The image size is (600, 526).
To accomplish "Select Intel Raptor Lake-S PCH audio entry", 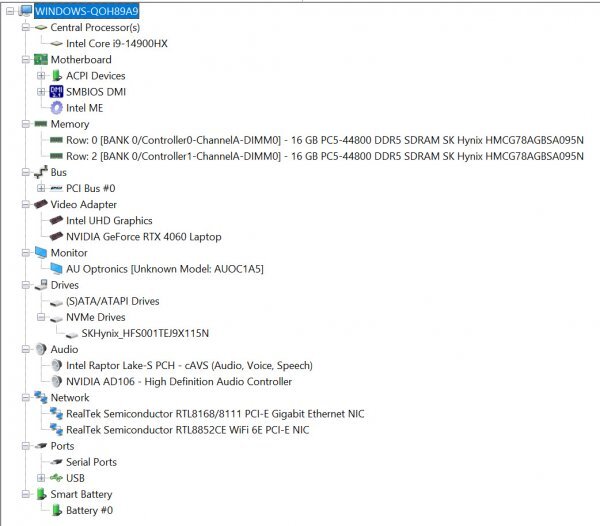I will pyautogui.click(x=189, y=365).
